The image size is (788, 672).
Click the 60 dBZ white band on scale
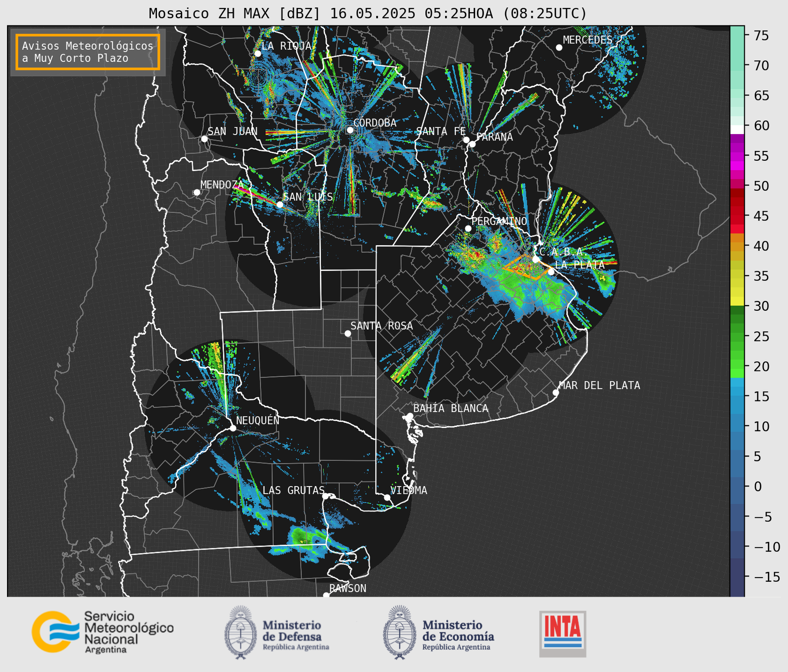[x=737, y=129]
